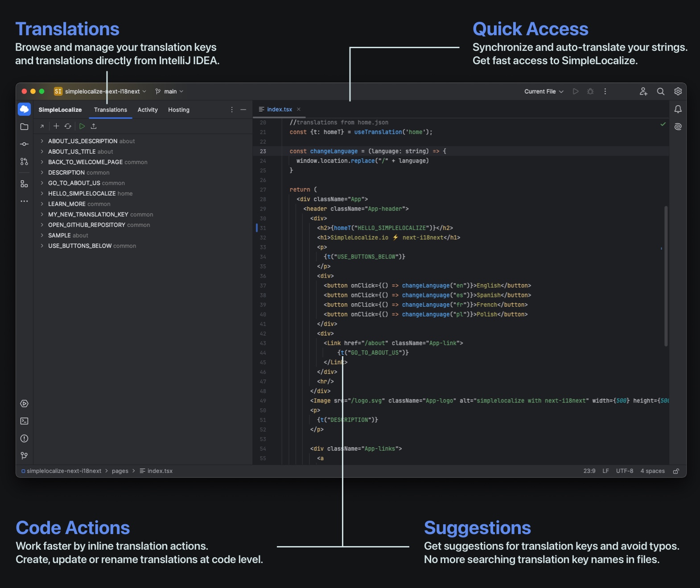This screenshot has width=700, height=588.
Task: Close the index.tsx editor tab
Action: pyautogui.click(x=299, y=109)
